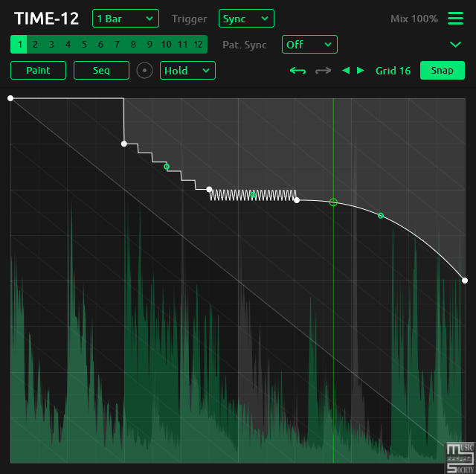This screenshot has width=476, height=474.
Task: Toggle Snap button
Action: [443, 71]
